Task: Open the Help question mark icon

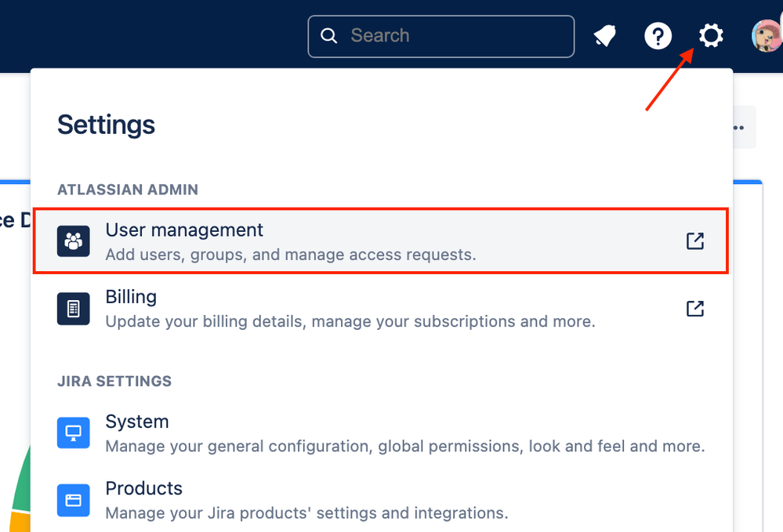Action: (x=658, y=36)
